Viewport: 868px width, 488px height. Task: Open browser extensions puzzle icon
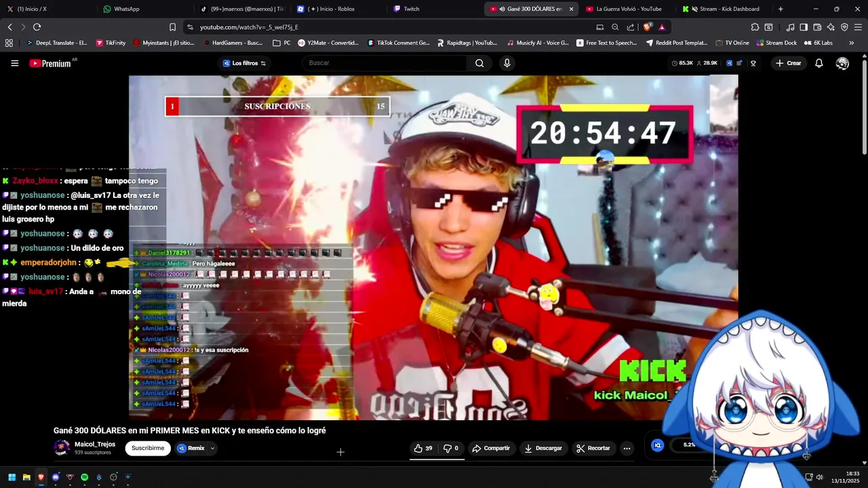point(755,27)
